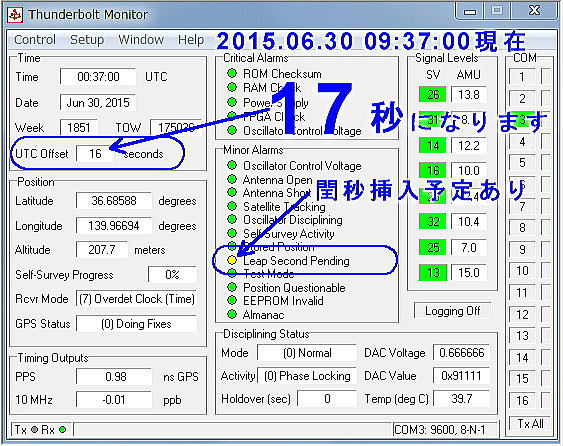Click the Self-Survey Activity alarm indicator
This screenshot has height=446, width=563.
click(232, 233)
